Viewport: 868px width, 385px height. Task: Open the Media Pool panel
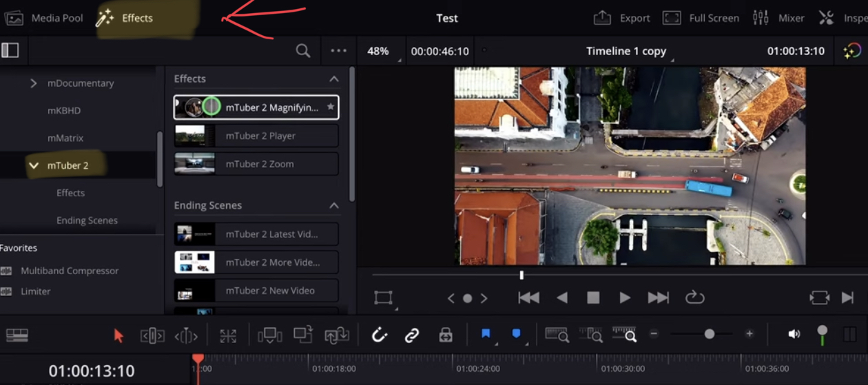tap(44, 18)
